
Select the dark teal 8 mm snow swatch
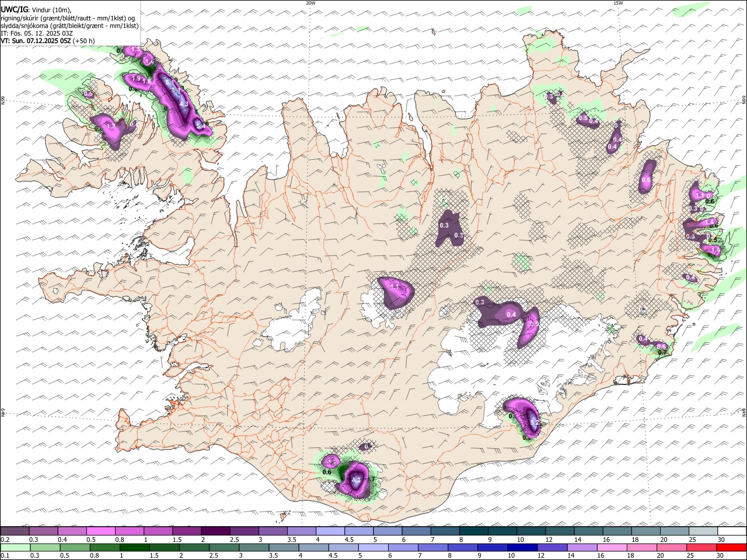[x=473, y=531]
